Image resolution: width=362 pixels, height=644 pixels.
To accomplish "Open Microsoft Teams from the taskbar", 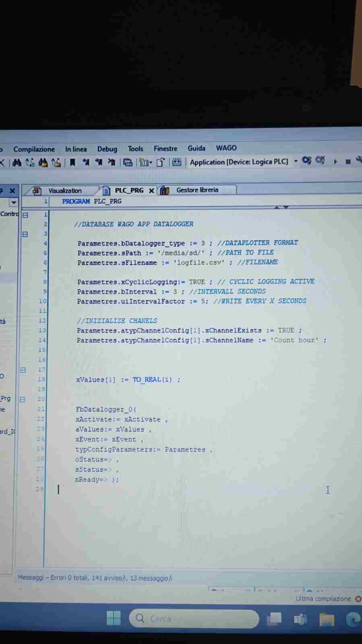I will click(300, 619).
